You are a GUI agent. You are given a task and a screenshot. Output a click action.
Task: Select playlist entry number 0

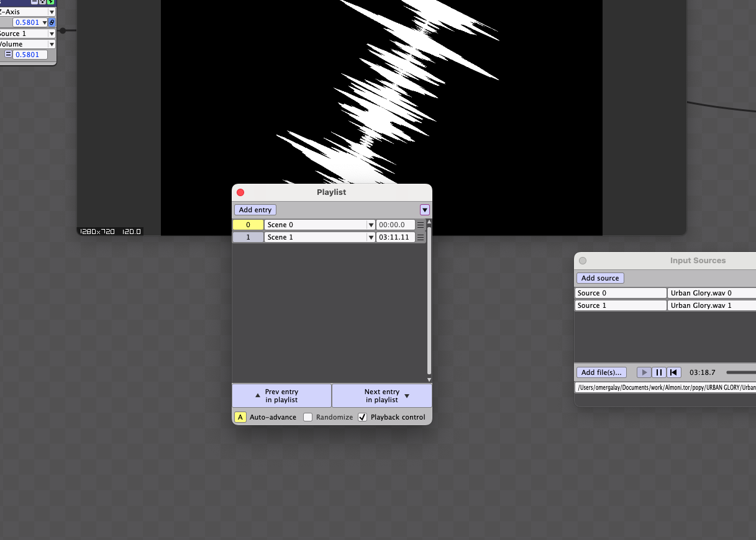248,225
